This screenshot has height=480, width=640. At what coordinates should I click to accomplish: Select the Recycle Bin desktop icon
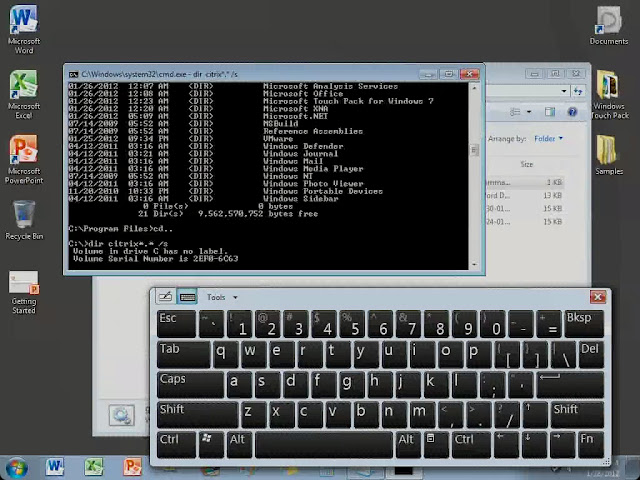(24, 220)
